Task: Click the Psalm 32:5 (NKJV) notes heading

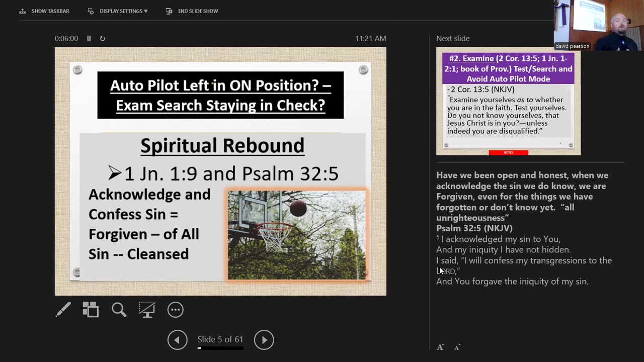Action: click(x=474, y=228)
